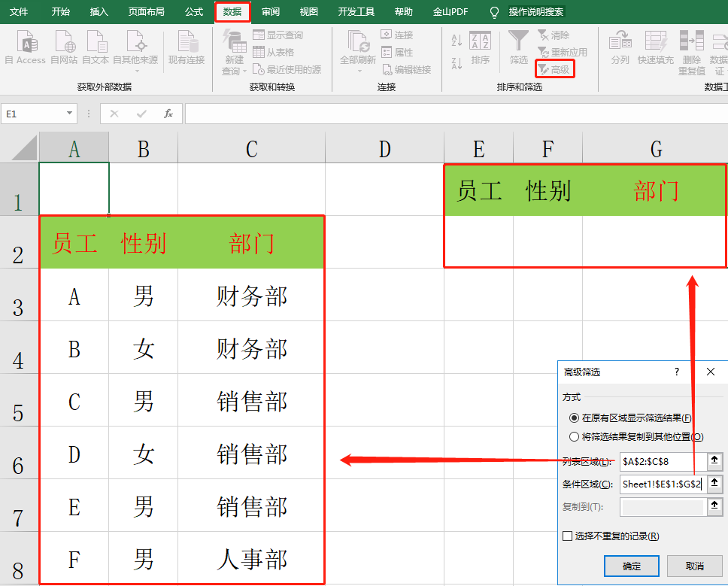The height and width of the screenshot is (586, 728).
Task: Click the From Text (自文本) icon
Action: coord(96,41)
